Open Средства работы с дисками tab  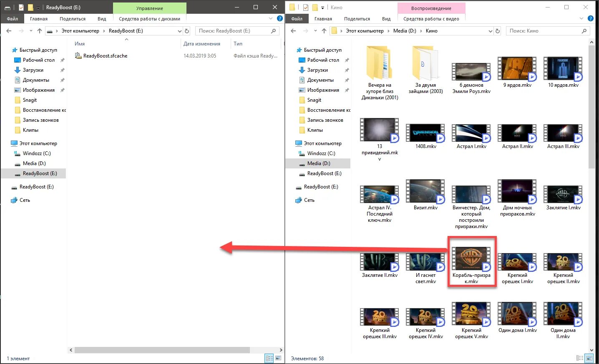(149, 19)
